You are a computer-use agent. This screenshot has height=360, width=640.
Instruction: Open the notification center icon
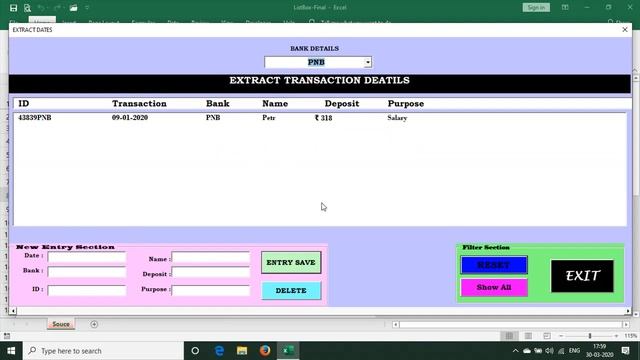625,351
